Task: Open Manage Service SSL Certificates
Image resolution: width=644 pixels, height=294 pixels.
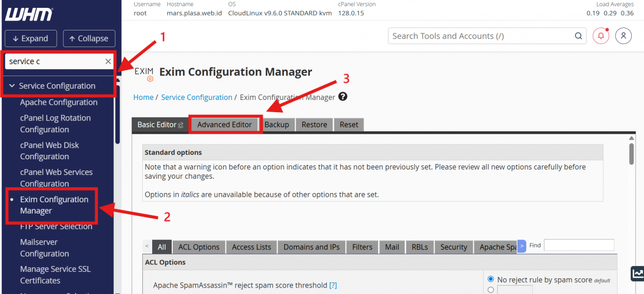Action: (55, 274)
